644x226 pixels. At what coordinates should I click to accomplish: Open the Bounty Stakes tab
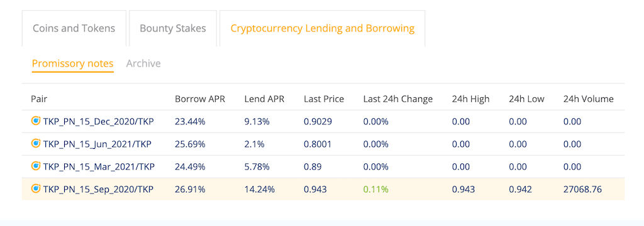coord(173,28)
